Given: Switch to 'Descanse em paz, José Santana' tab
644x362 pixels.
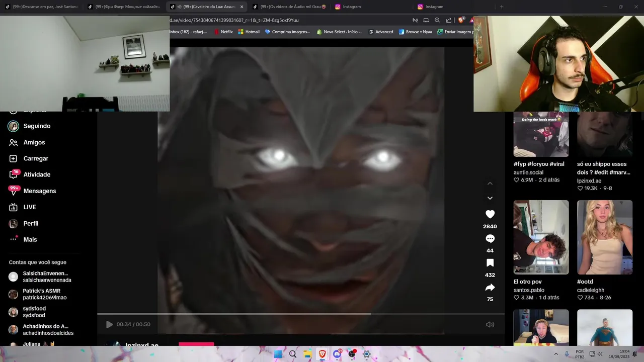Looking at the screenshot, I should [41, 7].
